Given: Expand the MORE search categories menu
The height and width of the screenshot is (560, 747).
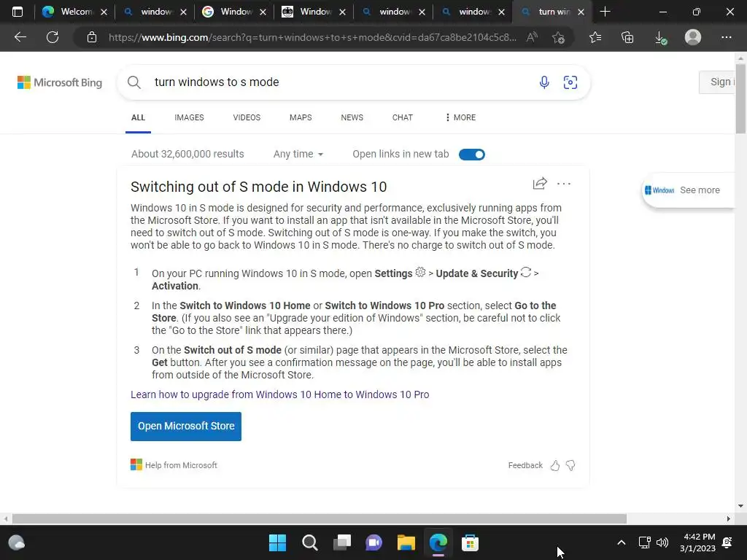Looking at the screenshot, I should click(x=460, y=117).
